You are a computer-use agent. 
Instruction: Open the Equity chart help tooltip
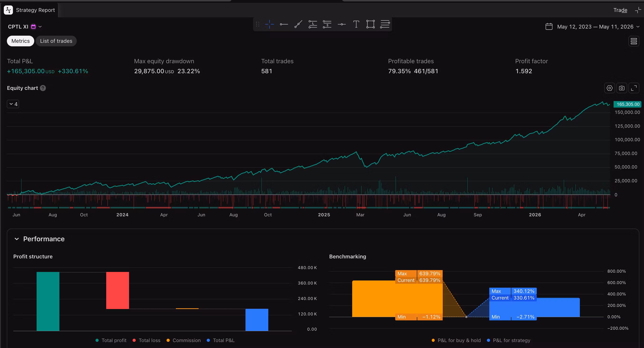point(43,88)
